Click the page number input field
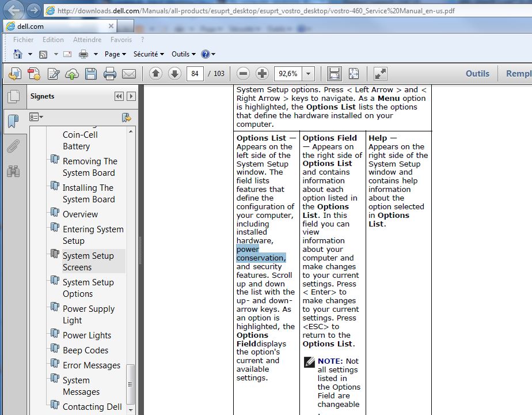 [x=195, y=74]
